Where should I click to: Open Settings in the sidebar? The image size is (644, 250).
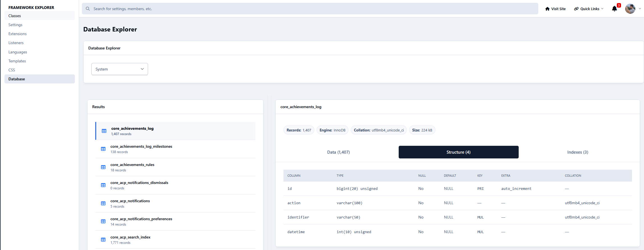point(40,25)
